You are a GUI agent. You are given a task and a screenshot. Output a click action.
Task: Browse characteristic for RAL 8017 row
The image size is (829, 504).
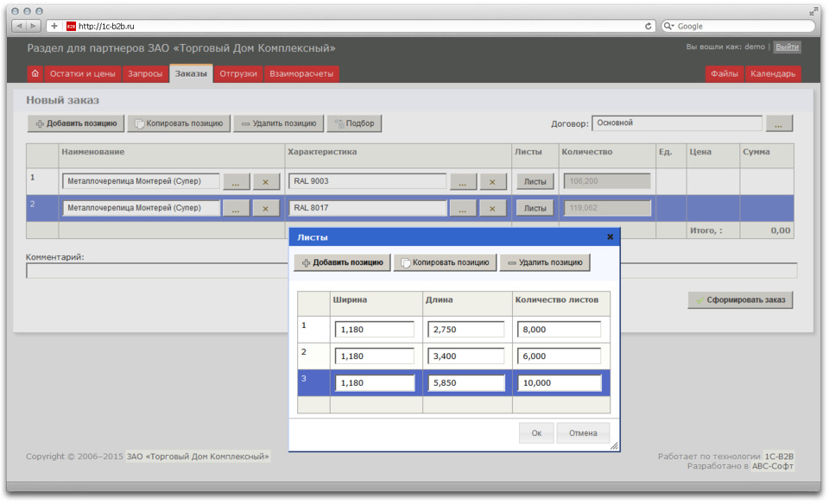pyautogui.click(x=463, y=208)
